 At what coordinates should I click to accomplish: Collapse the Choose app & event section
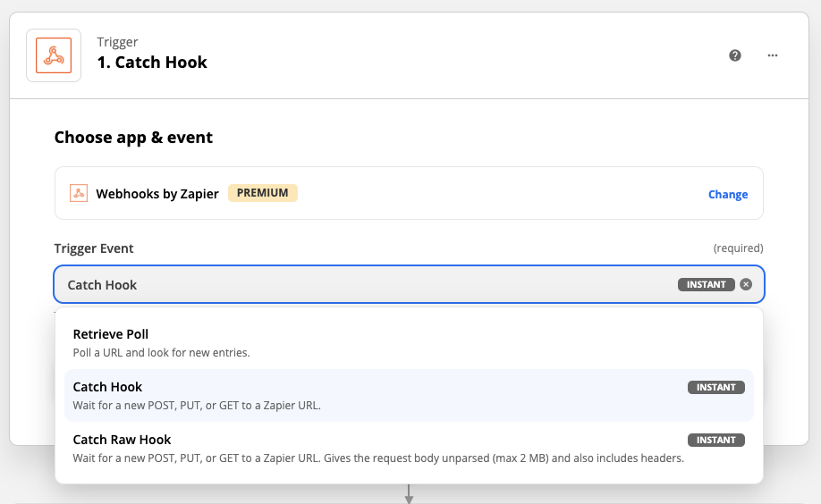pyautogui.click(x=133, y=138)
